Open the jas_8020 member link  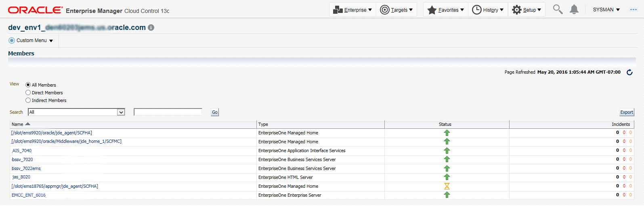pyautogui.click(x=21, y=177)
